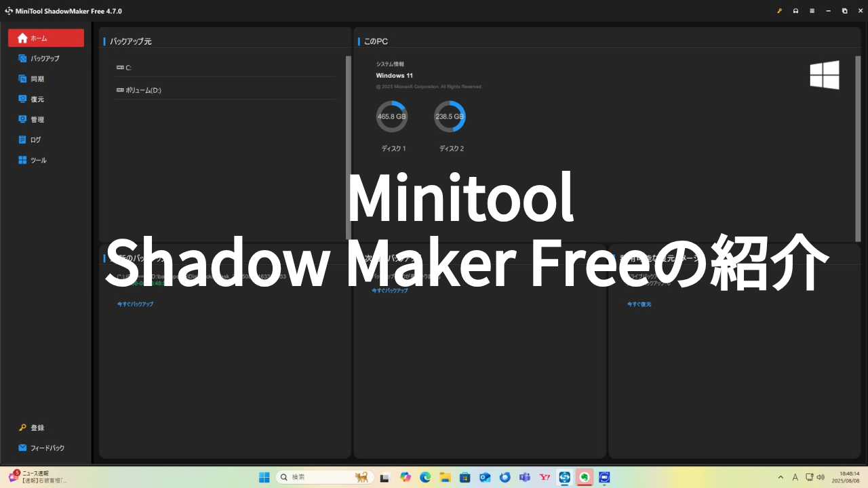Open Task View from the taskbar
Viewport: 868px width, 488px height.
click(x=384, y=477)
